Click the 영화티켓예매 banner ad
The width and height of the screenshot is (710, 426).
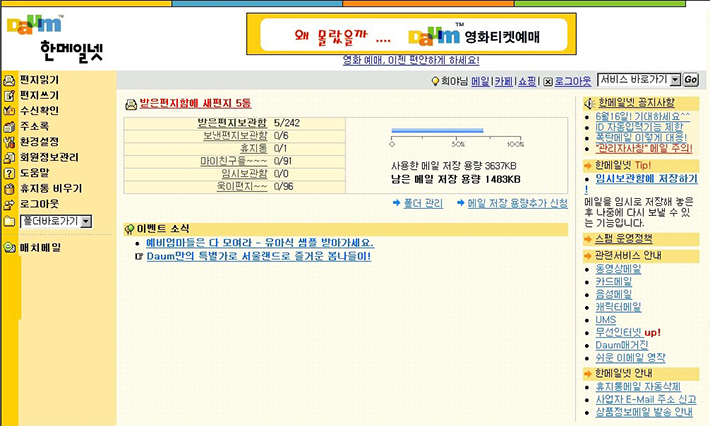[x=411, y=34]
